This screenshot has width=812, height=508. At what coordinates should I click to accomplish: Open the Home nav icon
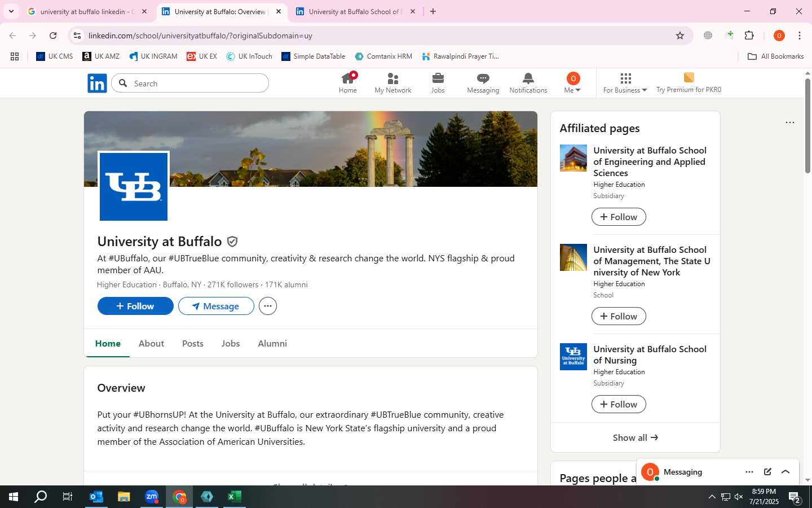348,83
